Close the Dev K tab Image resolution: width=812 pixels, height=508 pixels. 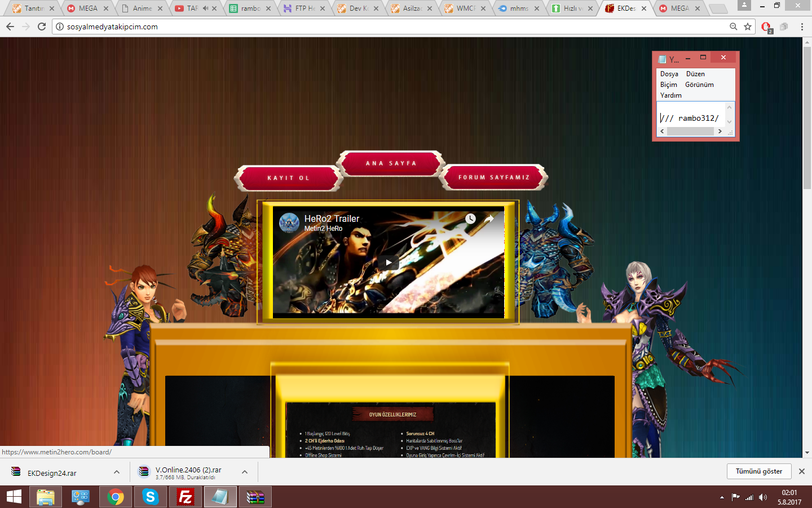point(376,8)
